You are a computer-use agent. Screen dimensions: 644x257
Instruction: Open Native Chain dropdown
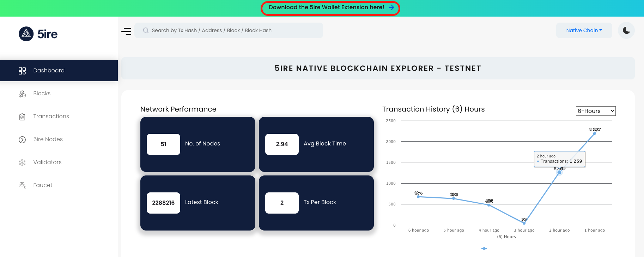(x=584, y=30)
